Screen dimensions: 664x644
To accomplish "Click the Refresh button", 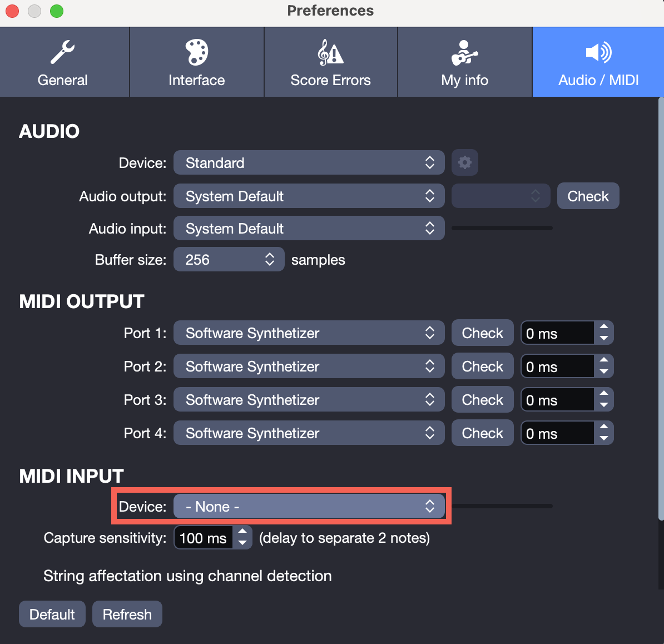I will click(127, 614).
